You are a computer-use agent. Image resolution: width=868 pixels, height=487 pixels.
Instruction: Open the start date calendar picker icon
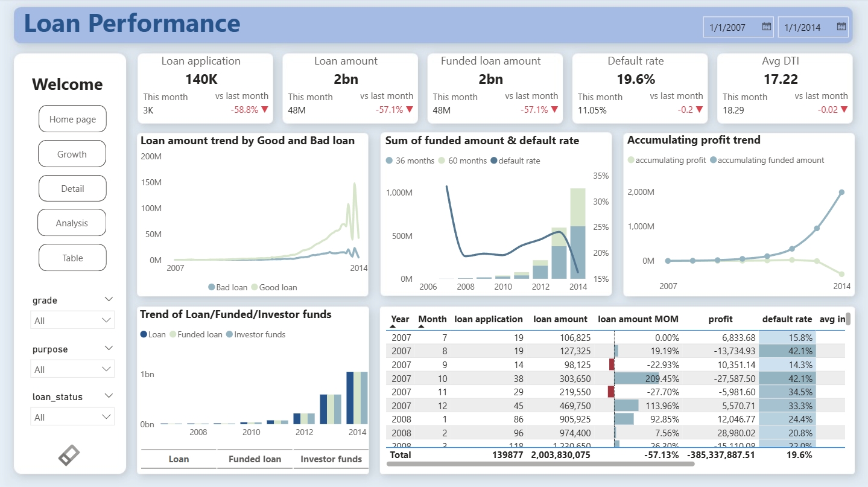pyautogui.click(x=766, y=27)
